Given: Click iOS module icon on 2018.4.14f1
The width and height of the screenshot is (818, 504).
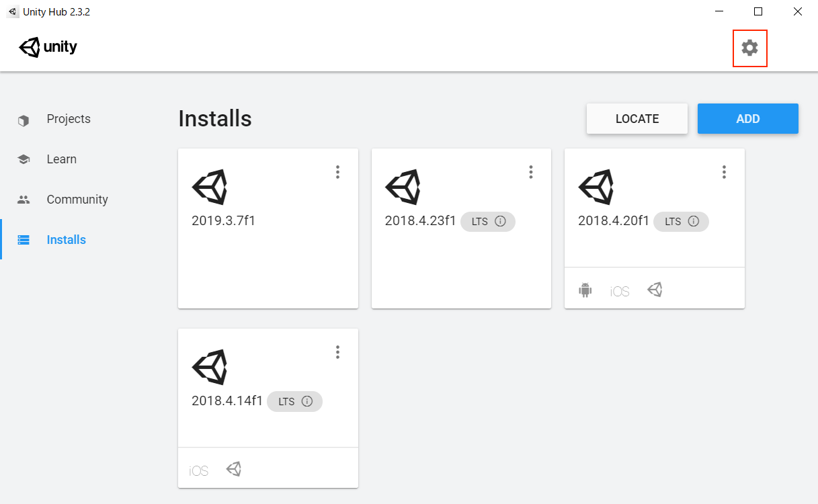Looking at the screenshot, I should pos(199,470).
